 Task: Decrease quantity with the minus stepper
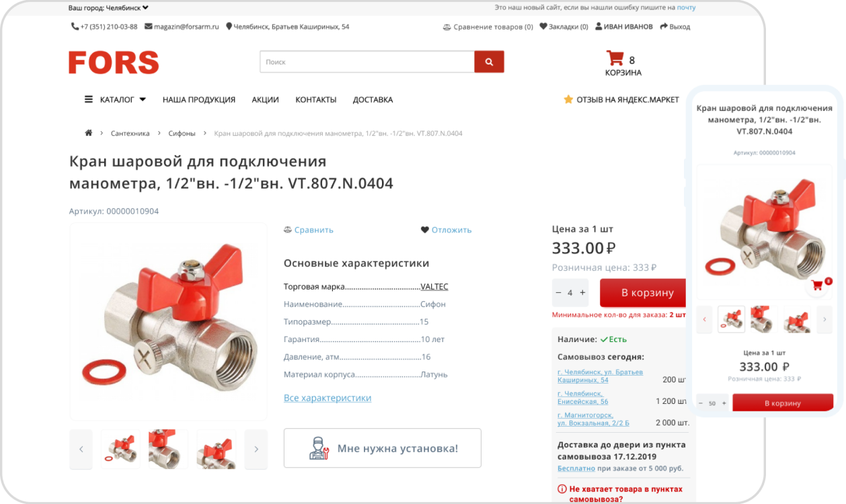558,293
